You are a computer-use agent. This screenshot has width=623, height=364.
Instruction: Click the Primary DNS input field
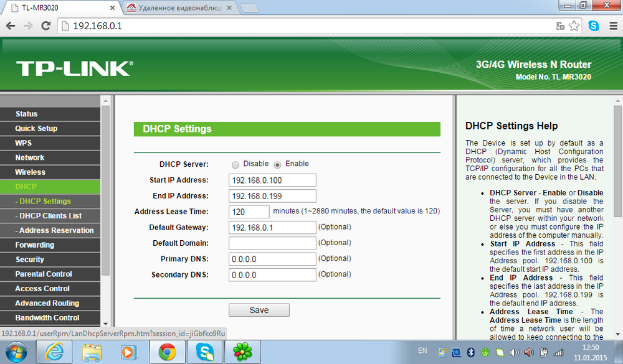click(272, 259)
